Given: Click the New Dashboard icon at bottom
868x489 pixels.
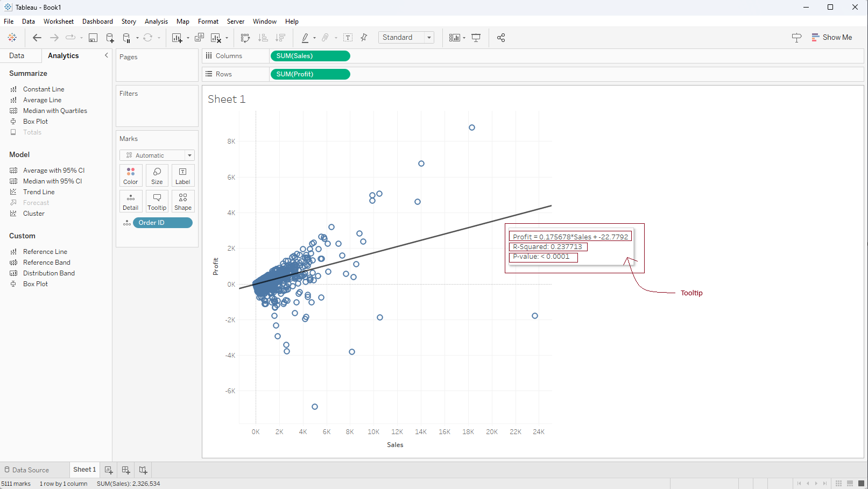Looking at the screenshot, I should pyautogui.click(x=126, y=470).
